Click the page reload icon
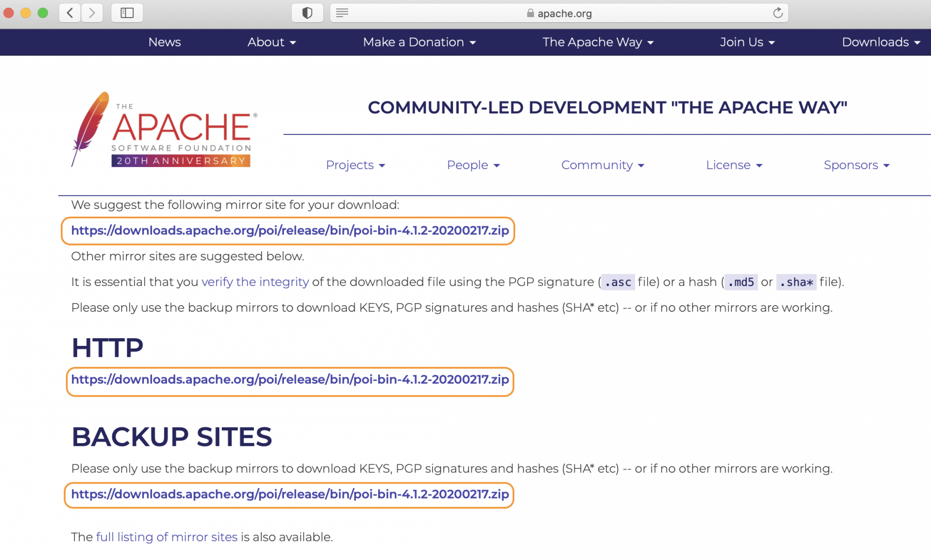 coord(777,13)
